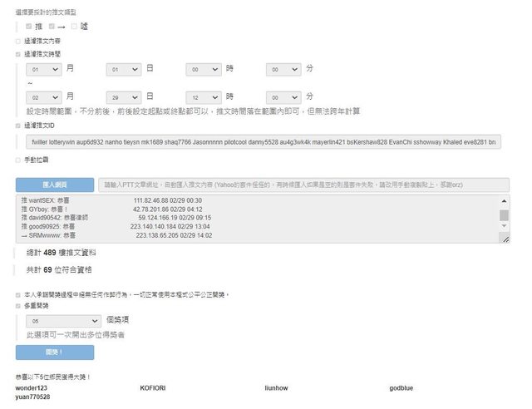Click the filtered ID list text field
Viewport: 532px width, 409px height.
pos(264,142)
